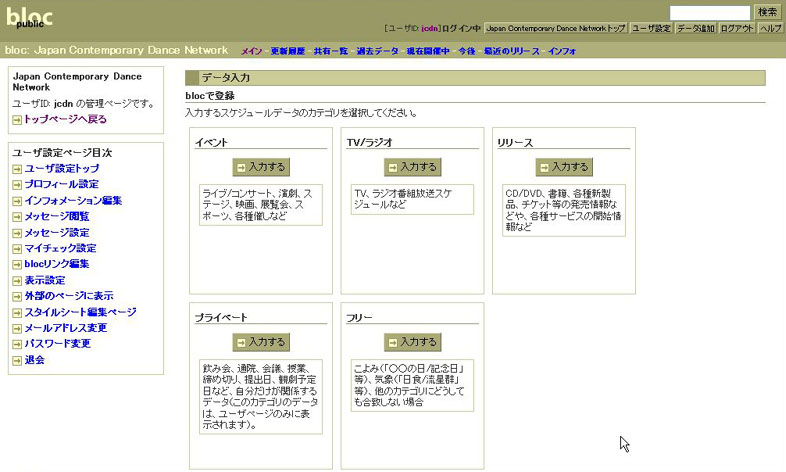Open the 外部のページに表示 sidebar link
The width and height of the screenshot is (786, 472).
[69, 296]
